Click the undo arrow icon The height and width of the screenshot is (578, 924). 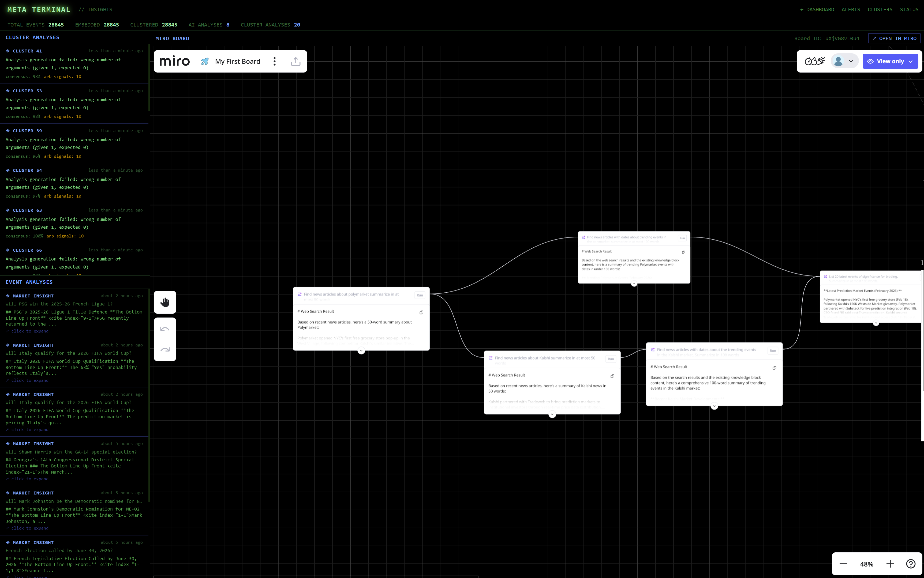click(x=165, y=329)
